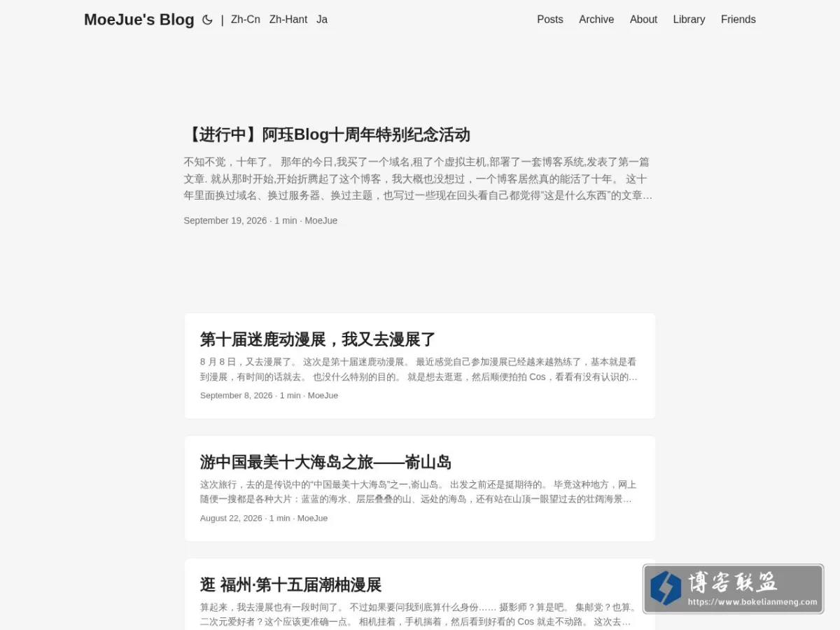
Task: Click excerpt starting 这次旅行，去的是传说中的
Action: [x=419, y=492]
